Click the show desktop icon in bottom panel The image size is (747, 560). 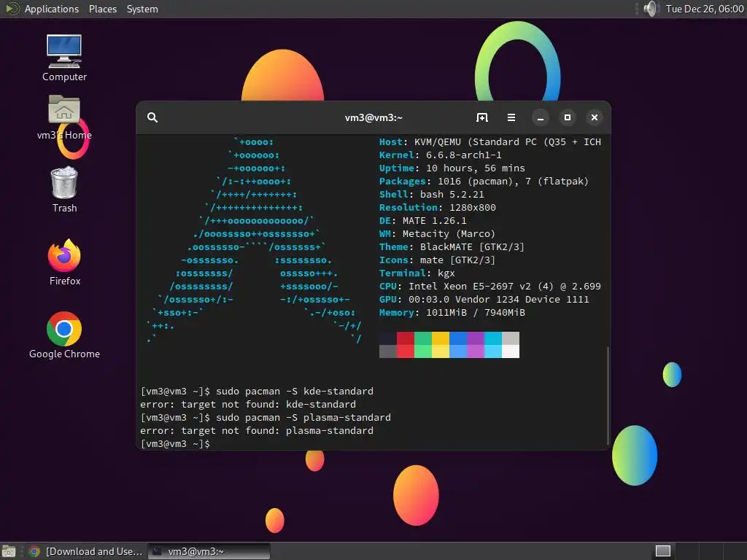coord(9,551)
